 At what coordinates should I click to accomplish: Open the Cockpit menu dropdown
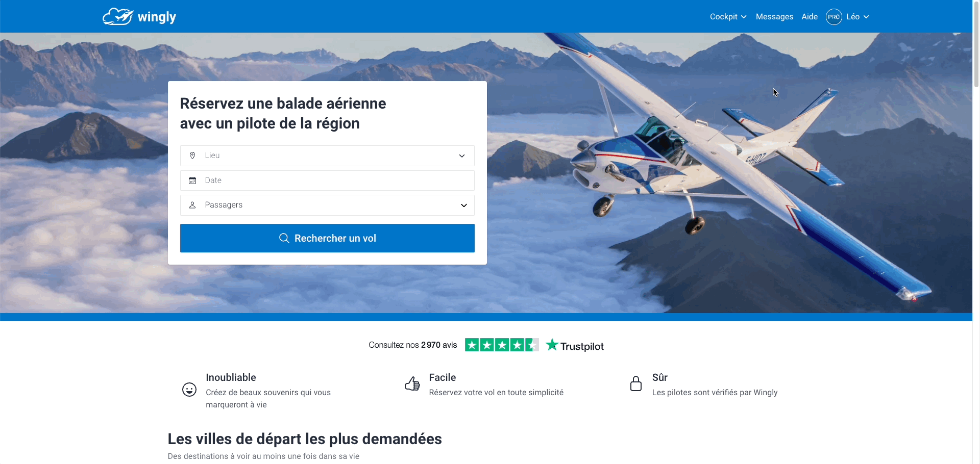pos(728,17)
